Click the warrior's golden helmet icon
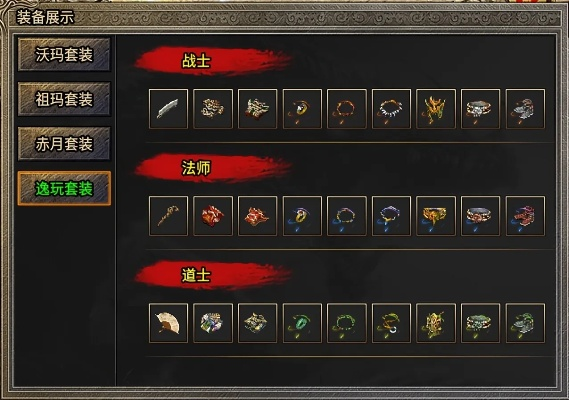Screen dimensions: 569x400 click(436, 109)
